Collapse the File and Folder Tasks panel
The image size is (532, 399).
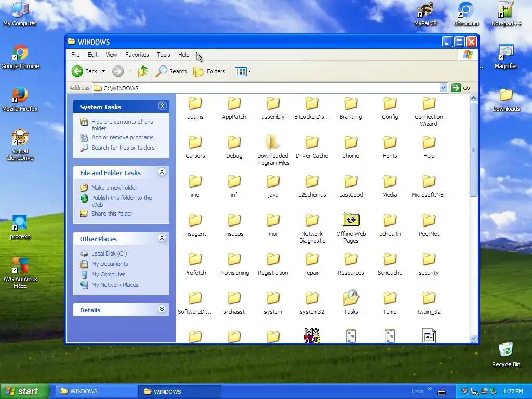[162, 171]
